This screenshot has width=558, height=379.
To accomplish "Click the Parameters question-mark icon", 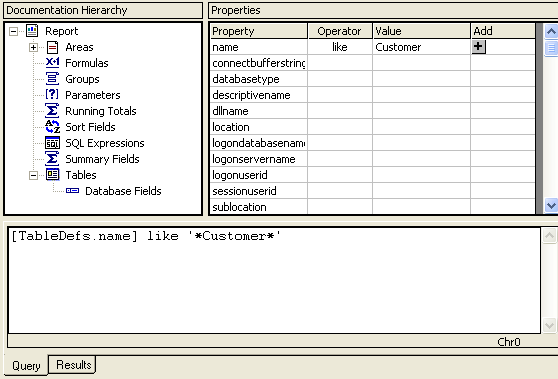I will pyautogui.click(x=52, y=94).
